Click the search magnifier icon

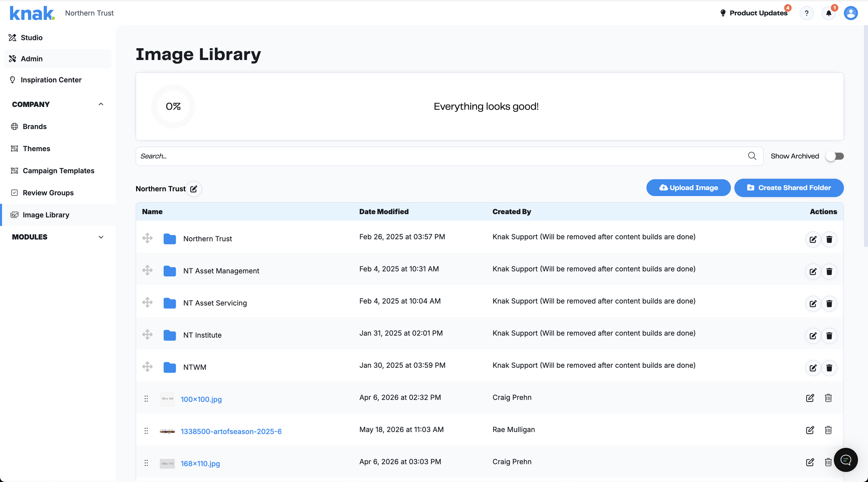[x=752, y=156]
